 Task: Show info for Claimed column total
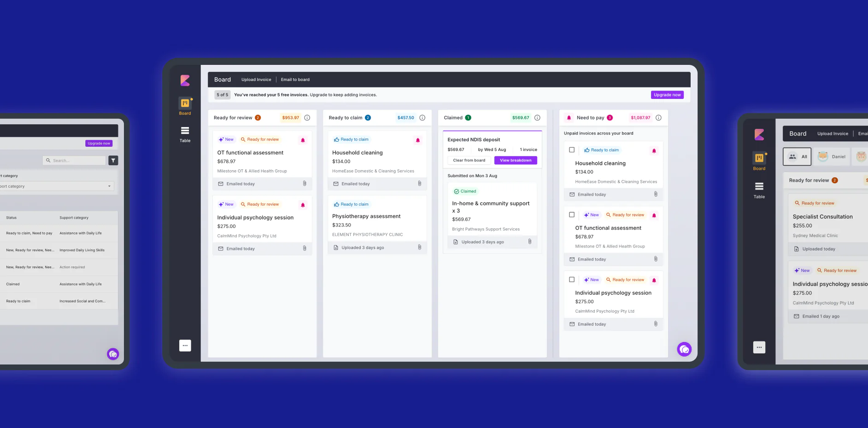click(x=537, y=118)
